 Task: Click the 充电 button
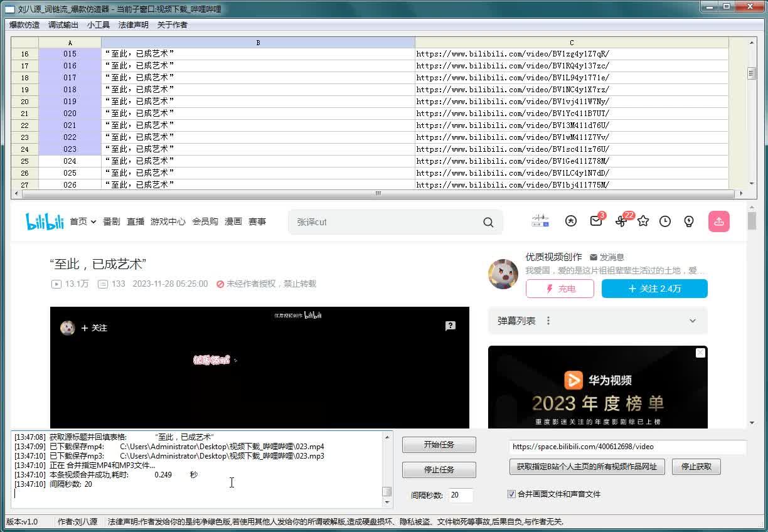tap(560, 289)
